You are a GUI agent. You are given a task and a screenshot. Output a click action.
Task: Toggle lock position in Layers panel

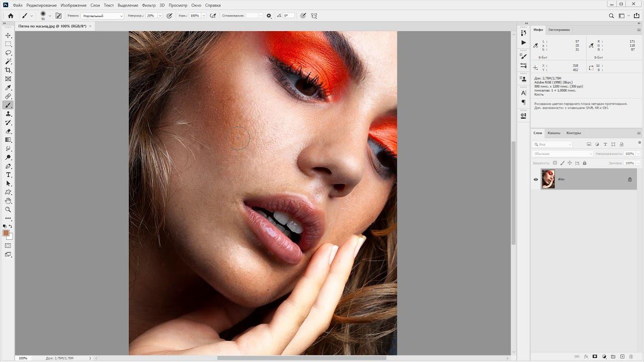tap(570, 163)
